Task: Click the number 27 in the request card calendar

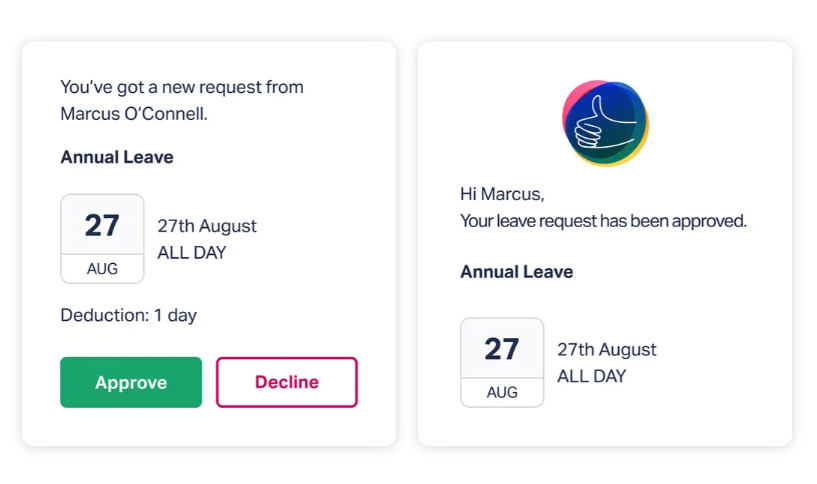Action: click(x=102, y=226)
